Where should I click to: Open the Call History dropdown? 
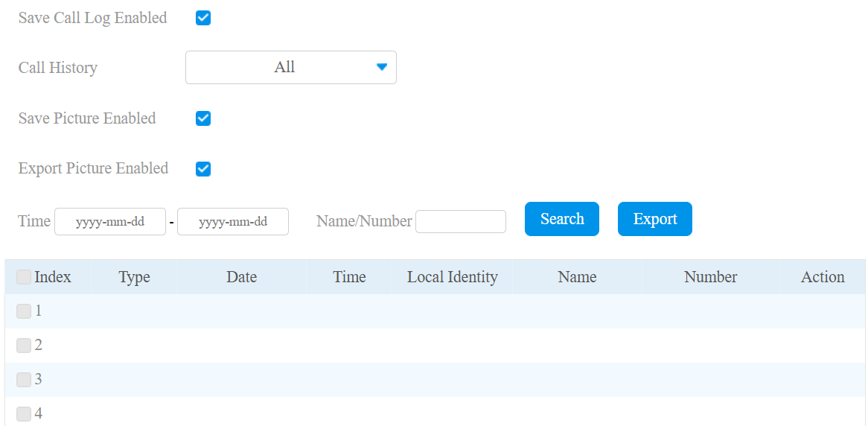tap(290, 68)
